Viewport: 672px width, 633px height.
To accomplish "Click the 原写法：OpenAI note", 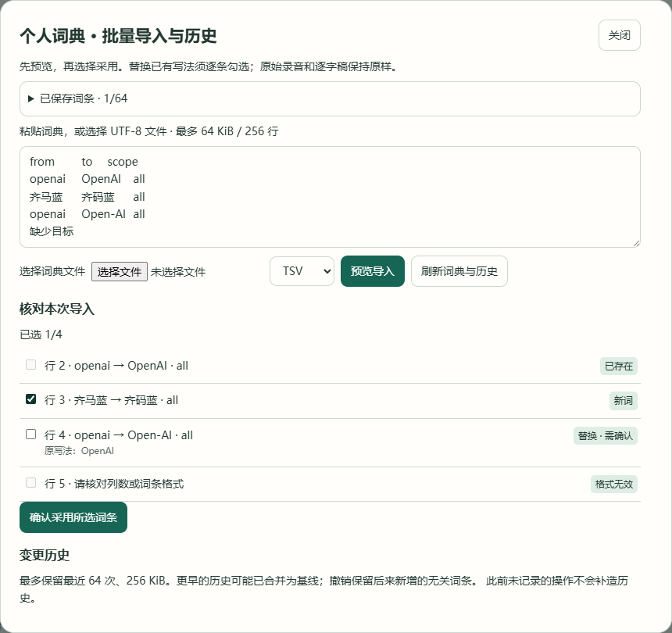I will (79, 451).
